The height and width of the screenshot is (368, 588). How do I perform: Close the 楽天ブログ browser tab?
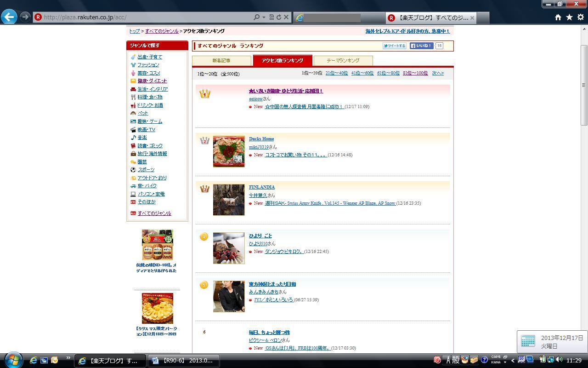(x=472, y=17)
